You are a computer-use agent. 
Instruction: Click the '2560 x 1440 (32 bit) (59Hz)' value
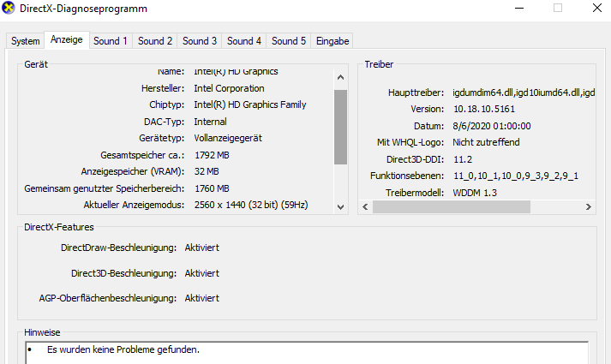tap(251, 205)
